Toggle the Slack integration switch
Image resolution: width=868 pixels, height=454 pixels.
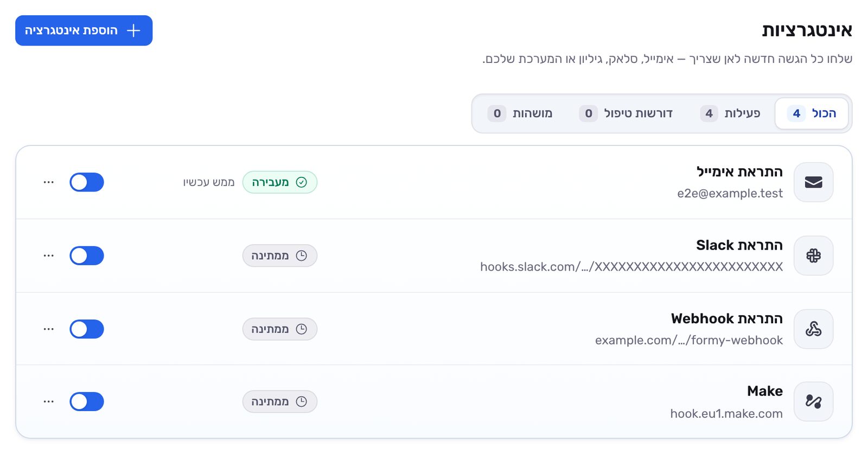pyautogui.click(x=87, y=255)
